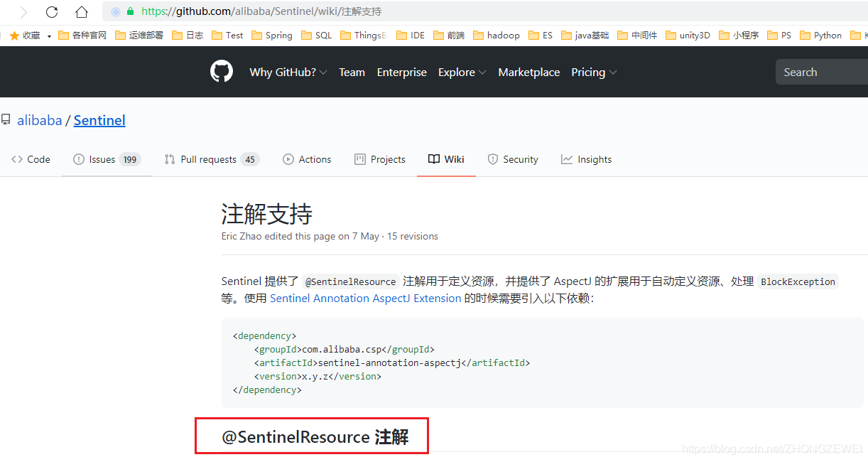Switch to the Issues tab
Screen dimensions: 868x462
[x=107, y=159]
